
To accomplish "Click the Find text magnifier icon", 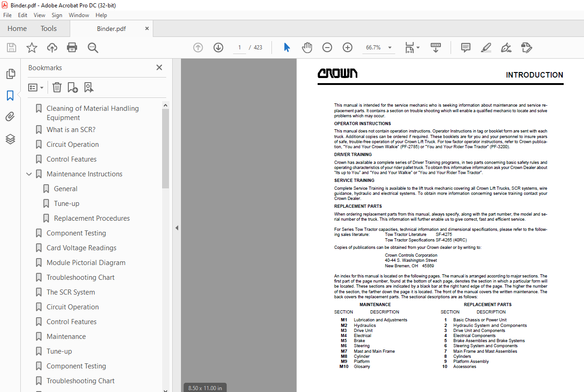I will [x=93, y=48].
